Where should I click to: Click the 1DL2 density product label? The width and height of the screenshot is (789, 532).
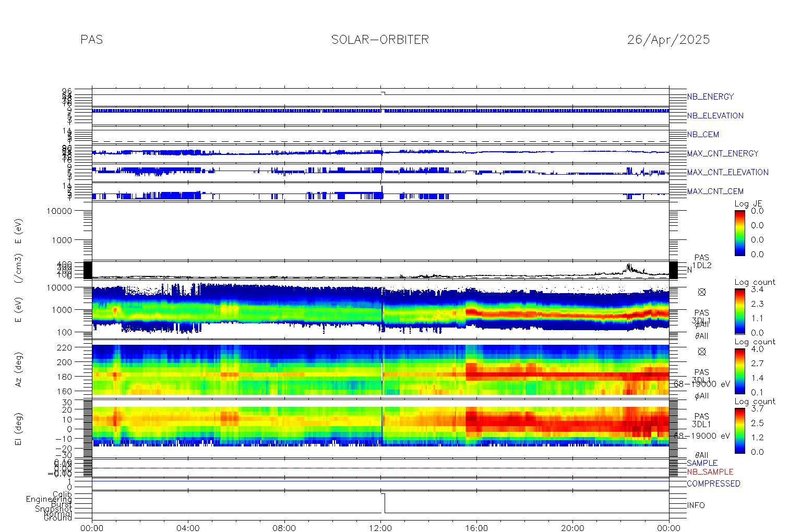(x=702, y=265)
